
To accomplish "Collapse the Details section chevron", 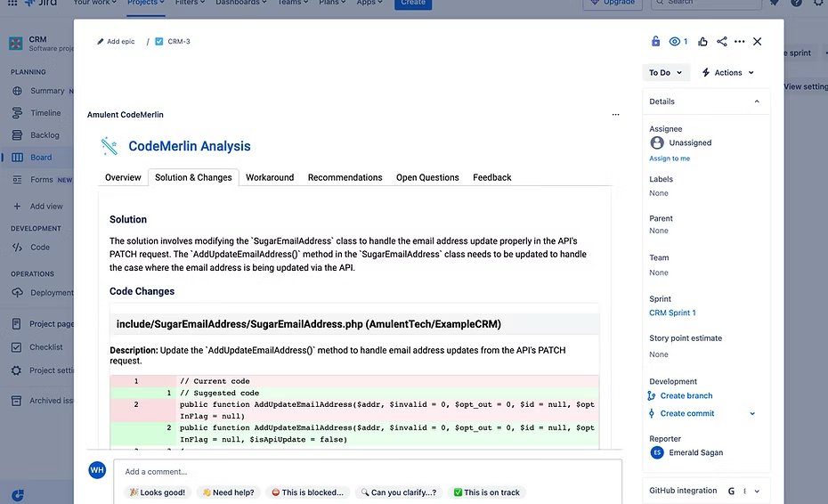I will tap(757, 102).
